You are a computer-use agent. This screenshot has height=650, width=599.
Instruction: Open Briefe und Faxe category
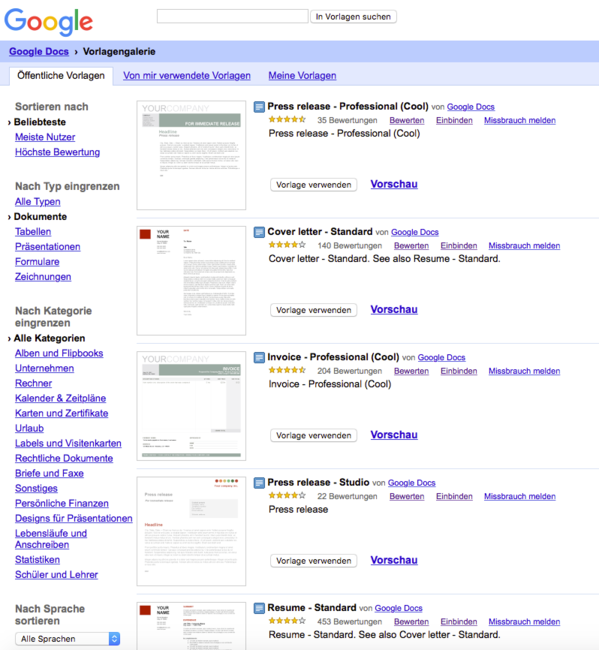click(49, 473)
